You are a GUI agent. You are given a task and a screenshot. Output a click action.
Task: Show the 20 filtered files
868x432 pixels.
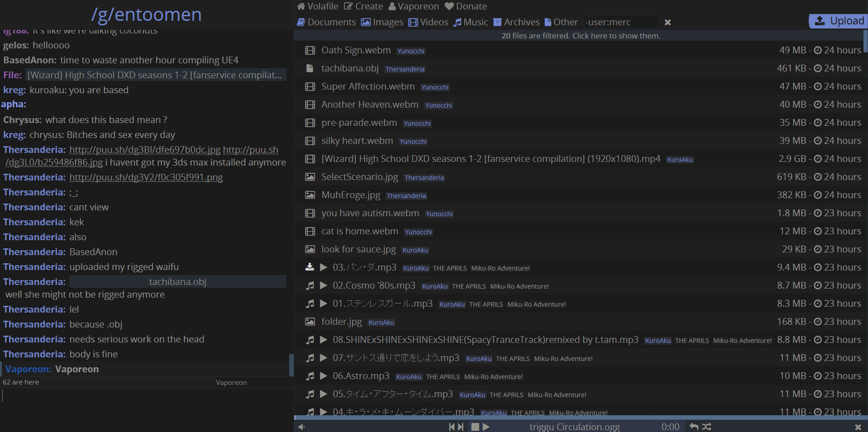click(x=581, y=36)
